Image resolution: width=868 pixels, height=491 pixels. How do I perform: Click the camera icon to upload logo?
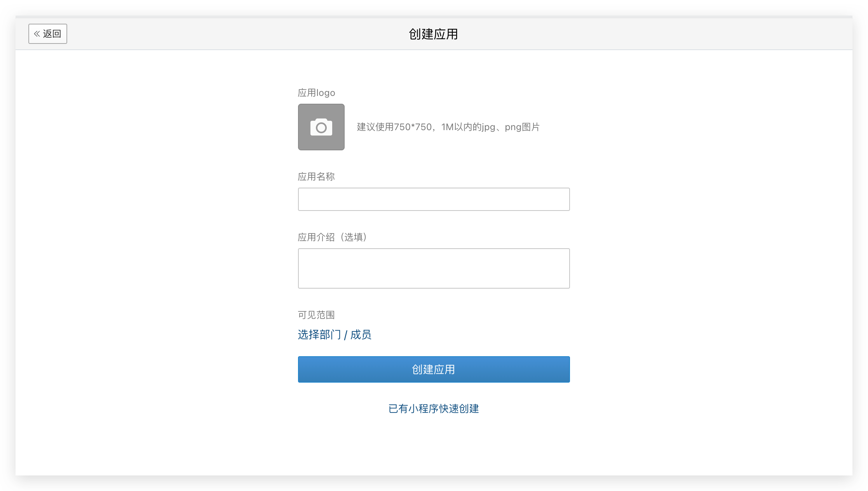tap(321, 127)
